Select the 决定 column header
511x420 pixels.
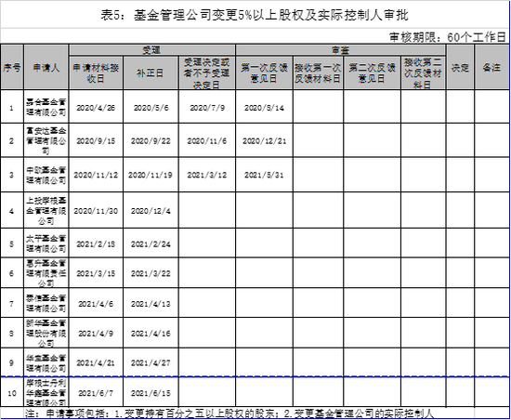460,68
